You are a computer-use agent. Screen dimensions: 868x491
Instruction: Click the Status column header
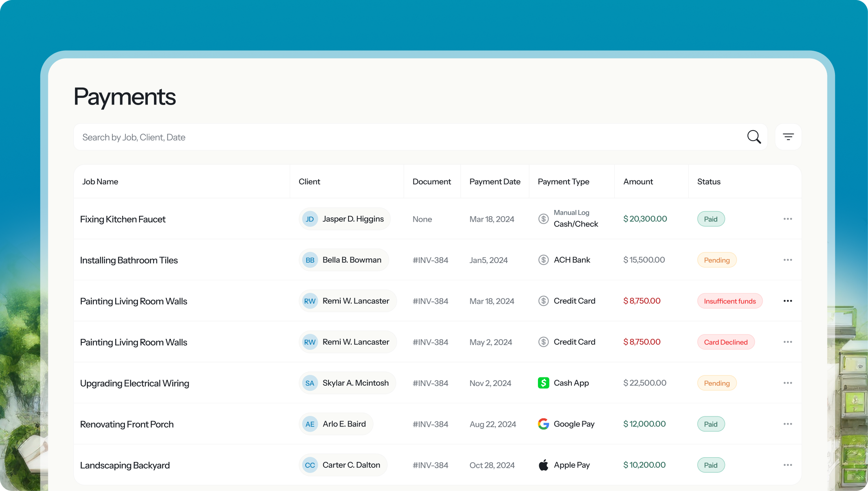pos(709,182)
